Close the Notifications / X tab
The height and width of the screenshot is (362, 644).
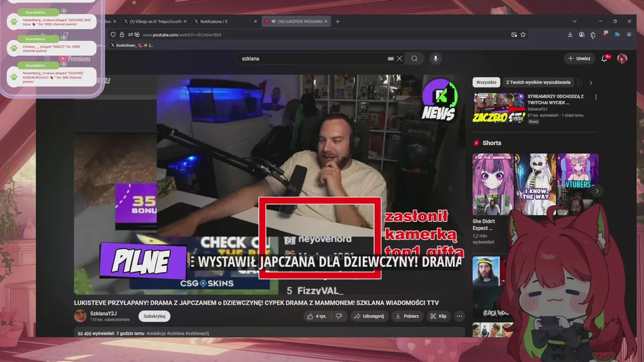(x=256, y=22)
